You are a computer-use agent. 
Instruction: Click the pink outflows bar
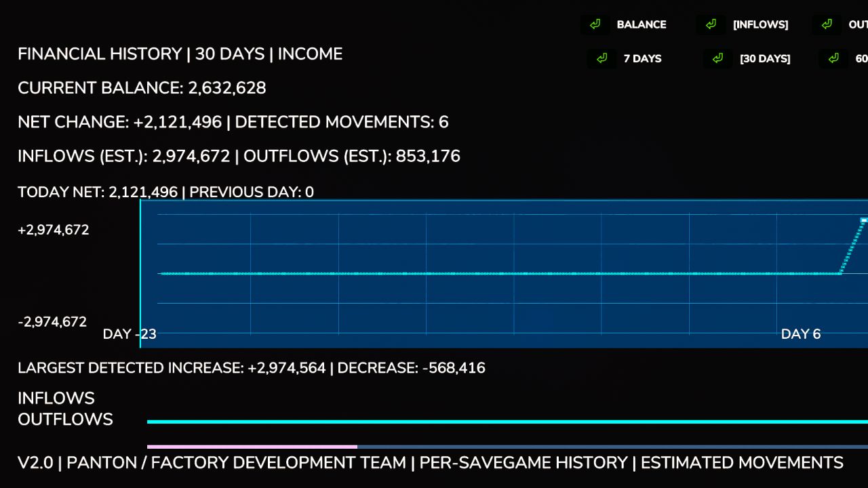click(x=252, y=447)
